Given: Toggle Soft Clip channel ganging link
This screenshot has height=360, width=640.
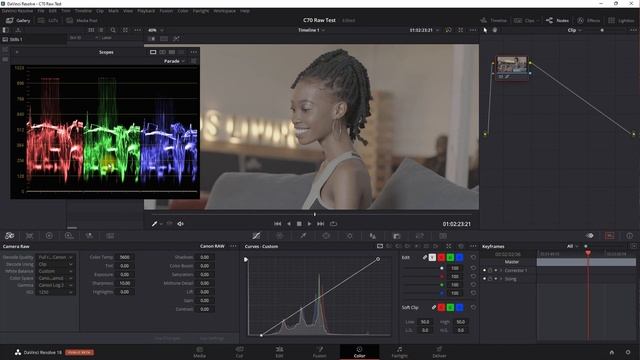Looking at the screenshot, I should pyautogui.click(x=434, y=307).
